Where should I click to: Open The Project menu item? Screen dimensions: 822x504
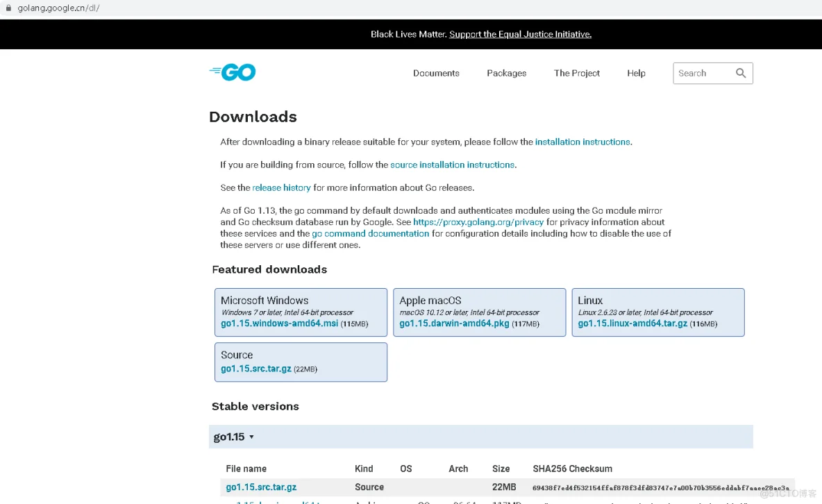point(577,73)
